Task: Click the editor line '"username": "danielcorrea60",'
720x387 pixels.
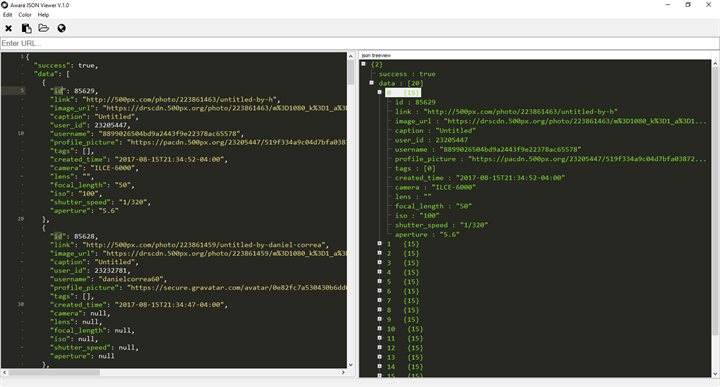Action: [x=108, y=279]
